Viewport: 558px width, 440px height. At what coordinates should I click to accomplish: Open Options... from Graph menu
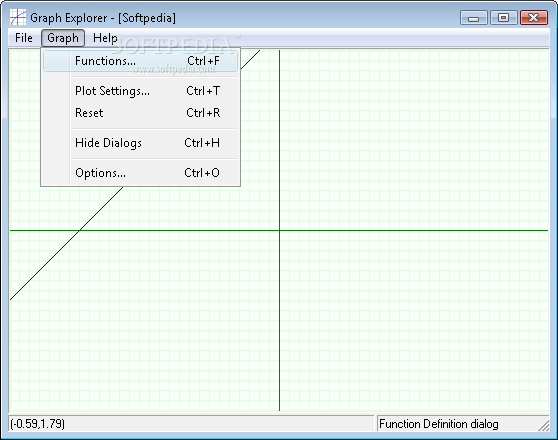pos(141,173)
